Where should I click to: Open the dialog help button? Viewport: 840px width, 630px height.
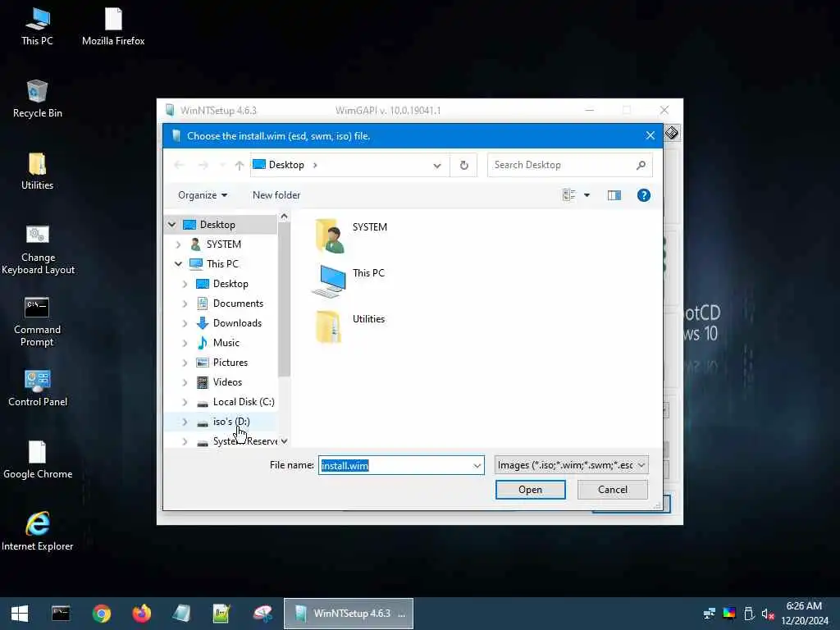tap(643, 195)
